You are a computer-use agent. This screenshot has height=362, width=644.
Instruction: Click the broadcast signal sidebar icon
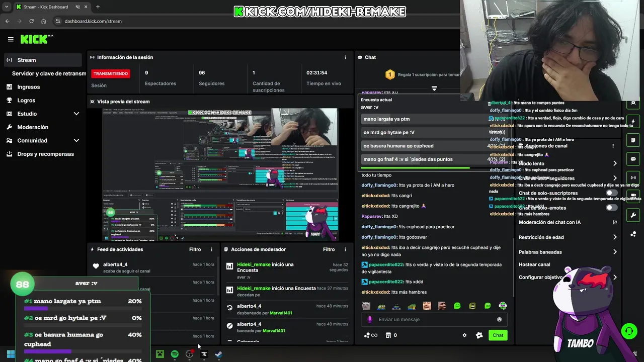click(x=633, y=177)
